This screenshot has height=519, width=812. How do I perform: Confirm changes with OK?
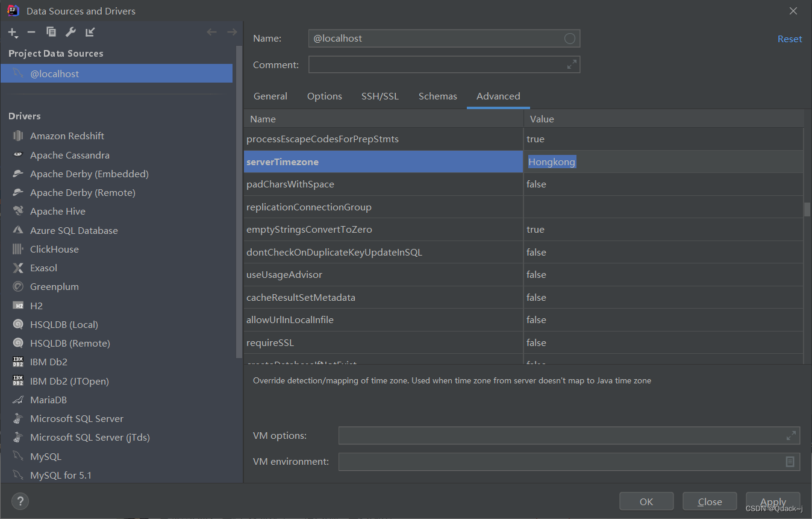646,501
